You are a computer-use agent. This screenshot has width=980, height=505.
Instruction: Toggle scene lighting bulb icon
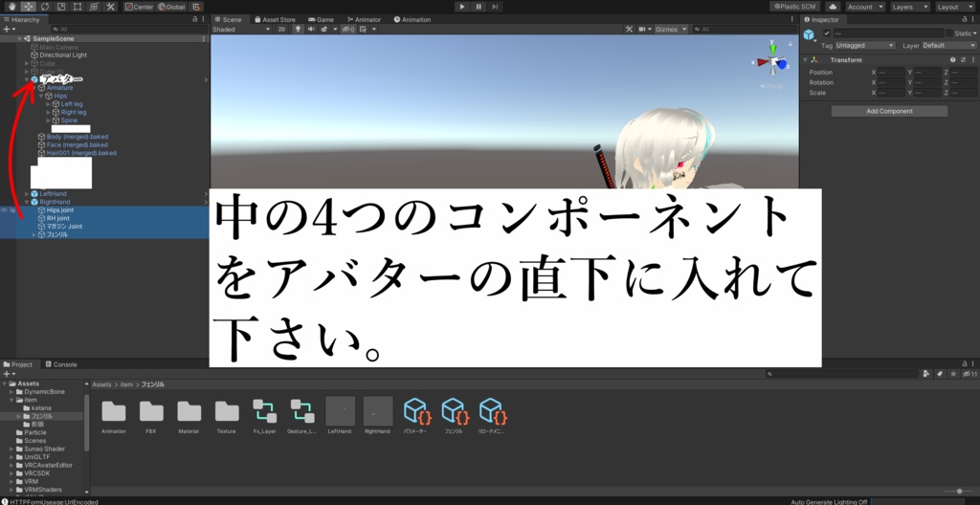298,30
